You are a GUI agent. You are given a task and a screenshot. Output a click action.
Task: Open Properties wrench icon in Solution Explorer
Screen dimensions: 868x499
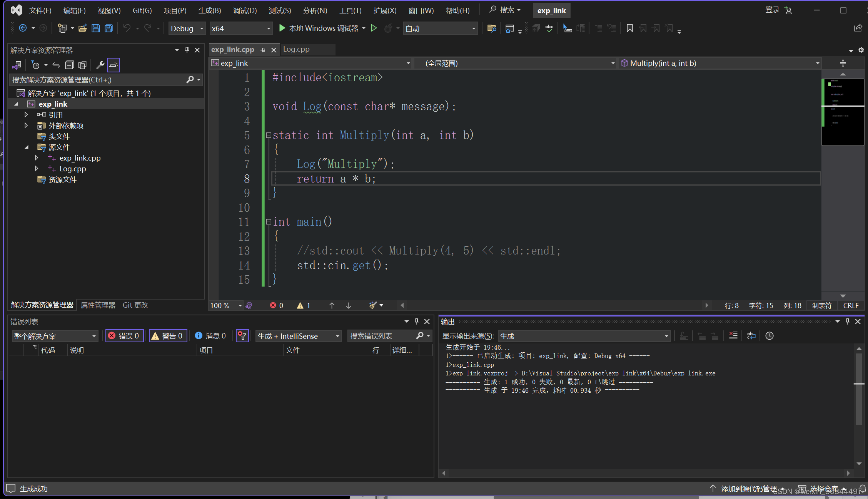pos(100,65)
